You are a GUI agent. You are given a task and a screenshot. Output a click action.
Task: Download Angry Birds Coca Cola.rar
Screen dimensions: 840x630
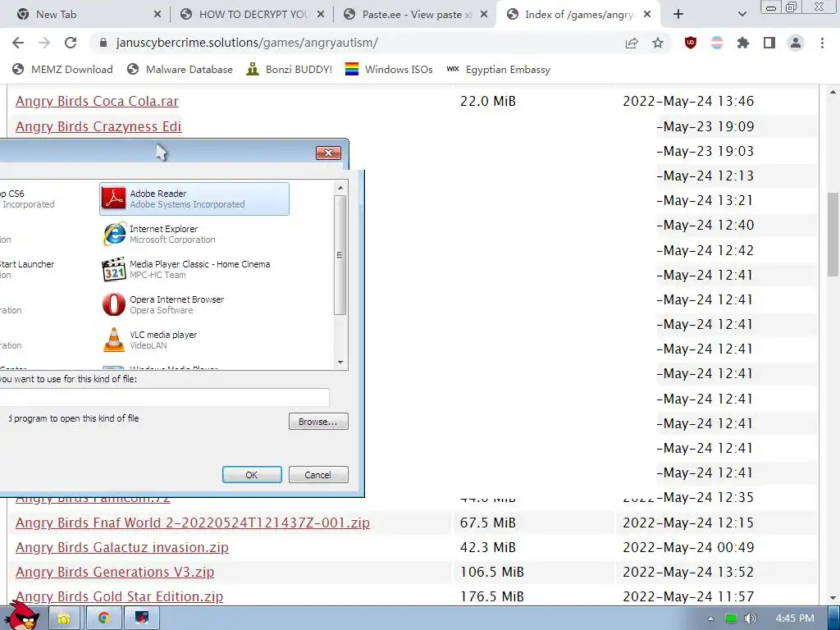click(x=97, y=101)
